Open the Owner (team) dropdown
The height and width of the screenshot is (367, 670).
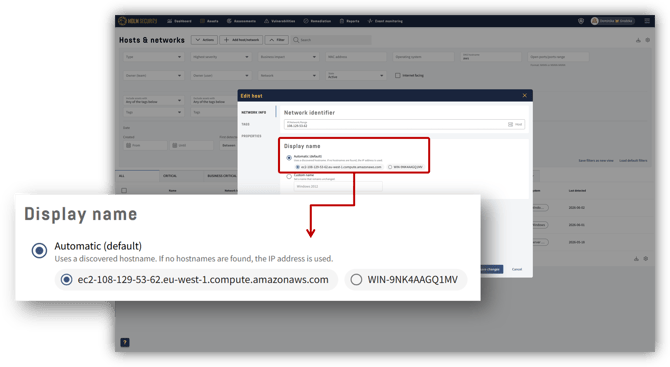coord(153,76)
